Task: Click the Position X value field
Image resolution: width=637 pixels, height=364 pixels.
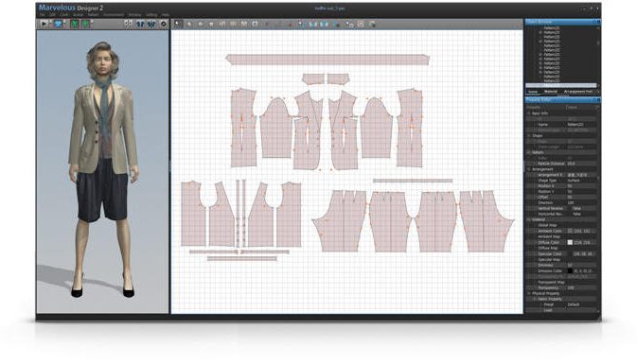Action: [x=581, y=186]
